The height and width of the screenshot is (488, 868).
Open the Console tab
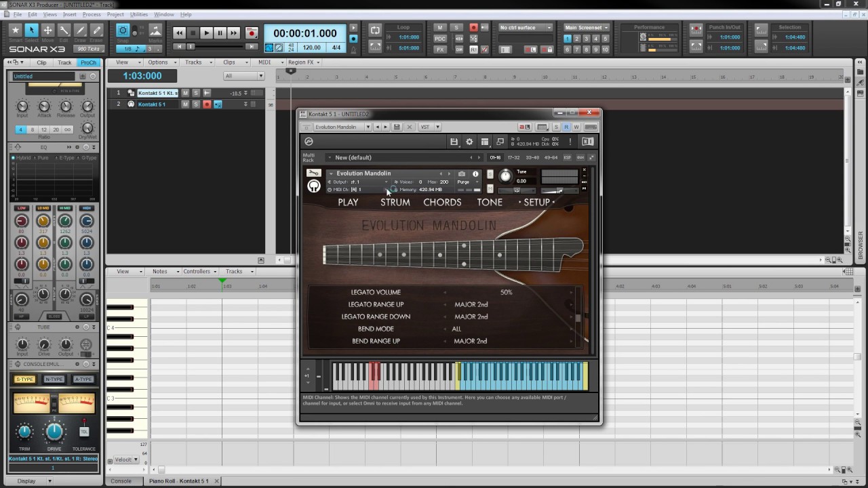point(121,481)
